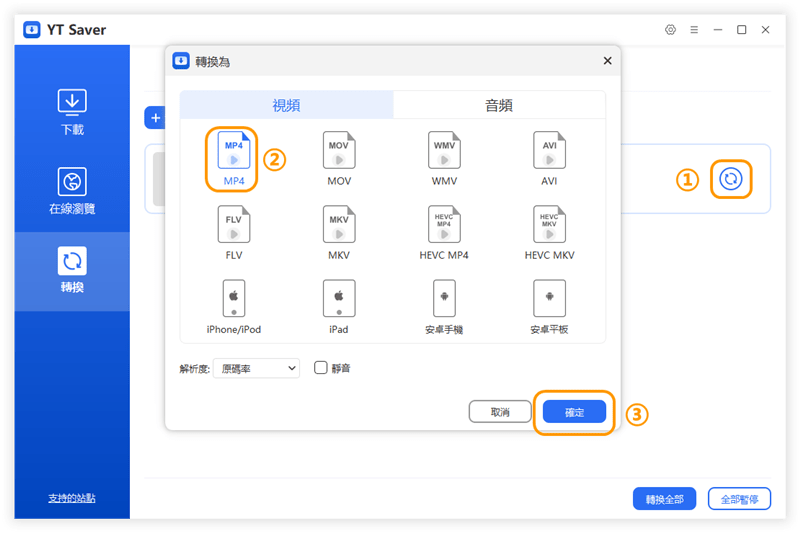Click the circular convert icon on the file row
Viewport: 800px width, 533px height.
click(731, 179)
